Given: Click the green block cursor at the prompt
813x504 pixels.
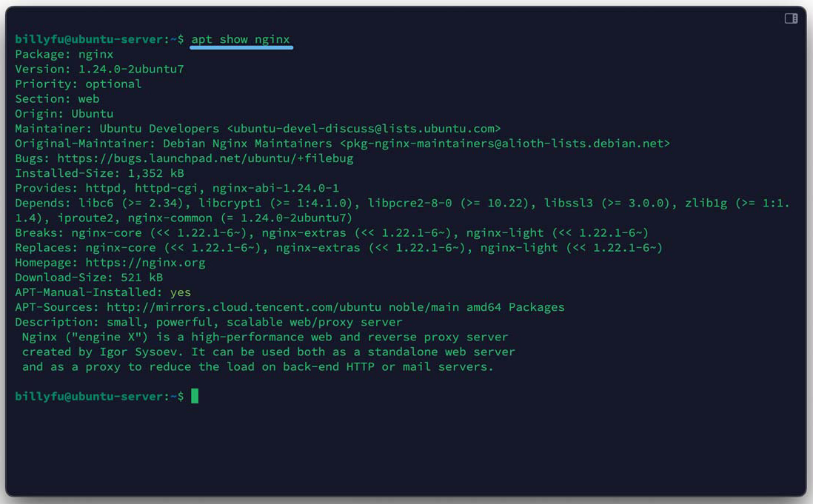Looking at the screenshot, I should click(195, 396).
